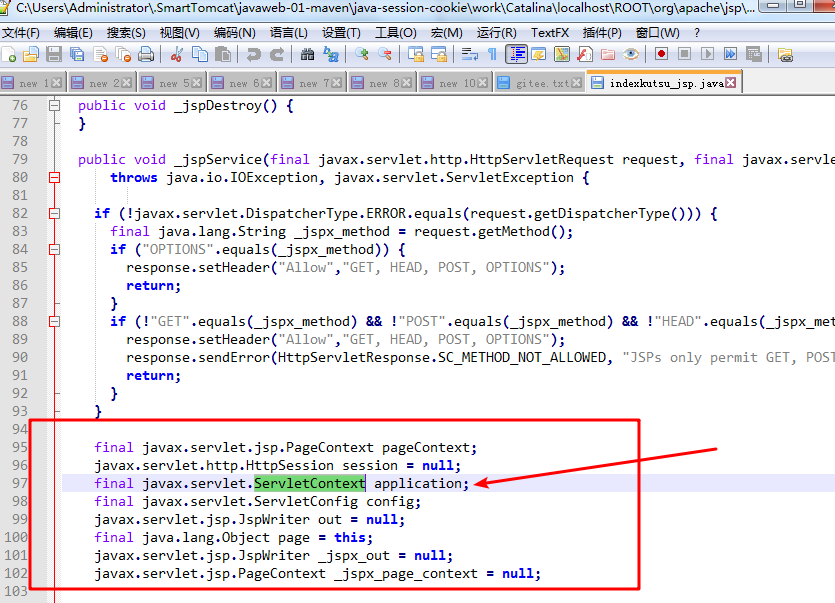Viewport: 835px width, 603px height.
Task: Open the Document Map icon
Action: click(x=562, y=54)
